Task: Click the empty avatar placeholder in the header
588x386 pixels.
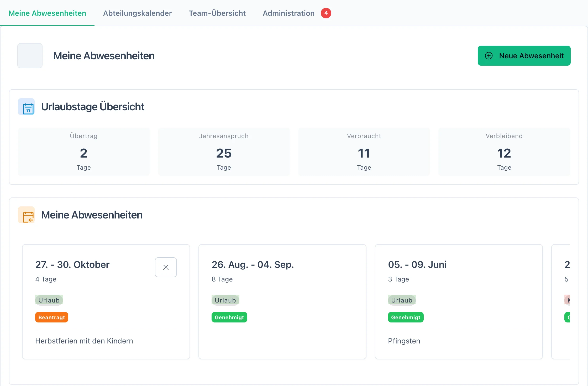Action: pos(30,56)
